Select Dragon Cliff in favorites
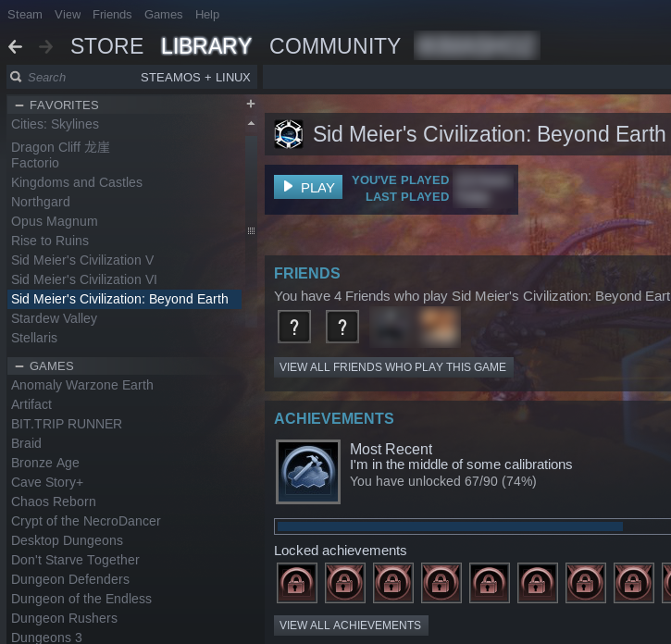Screen dimensions: 671x644 60,147
